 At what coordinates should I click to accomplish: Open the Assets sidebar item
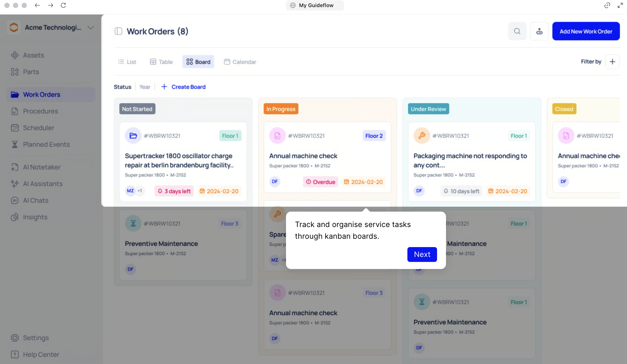[x=33, y=55]
